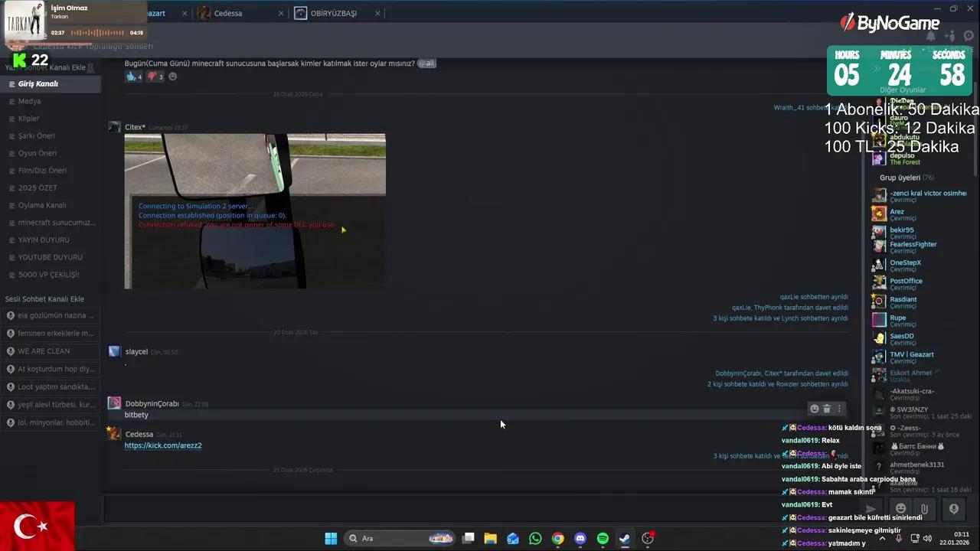980x551 pixels.
Task: Send the message with the paper plane icon
Action: point(871,509)
